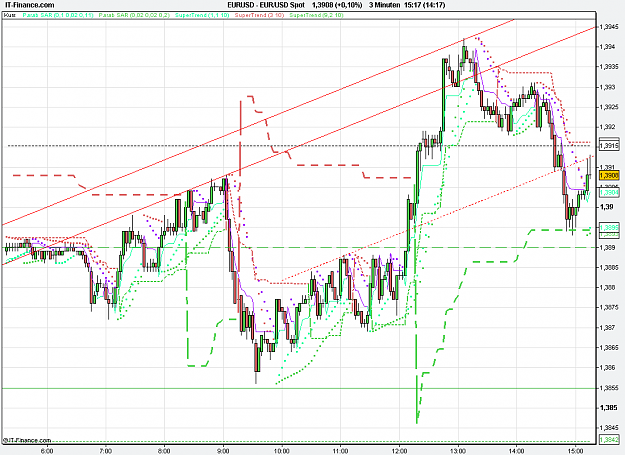Click the EURUSD - EUR/USD Spot title
This screenshot has height=455, width=625.
tap(266, 5)
